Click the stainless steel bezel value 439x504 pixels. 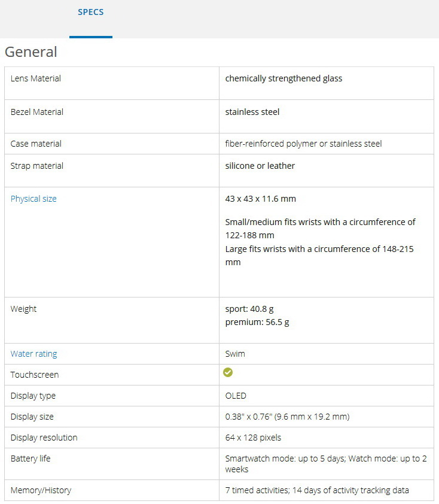pos(252,112)
